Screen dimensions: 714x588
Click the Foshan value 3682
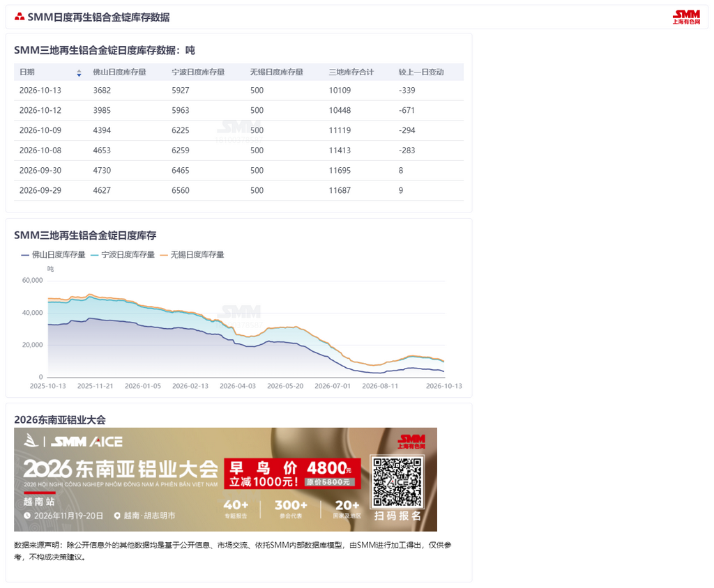[x=102, y=90]
